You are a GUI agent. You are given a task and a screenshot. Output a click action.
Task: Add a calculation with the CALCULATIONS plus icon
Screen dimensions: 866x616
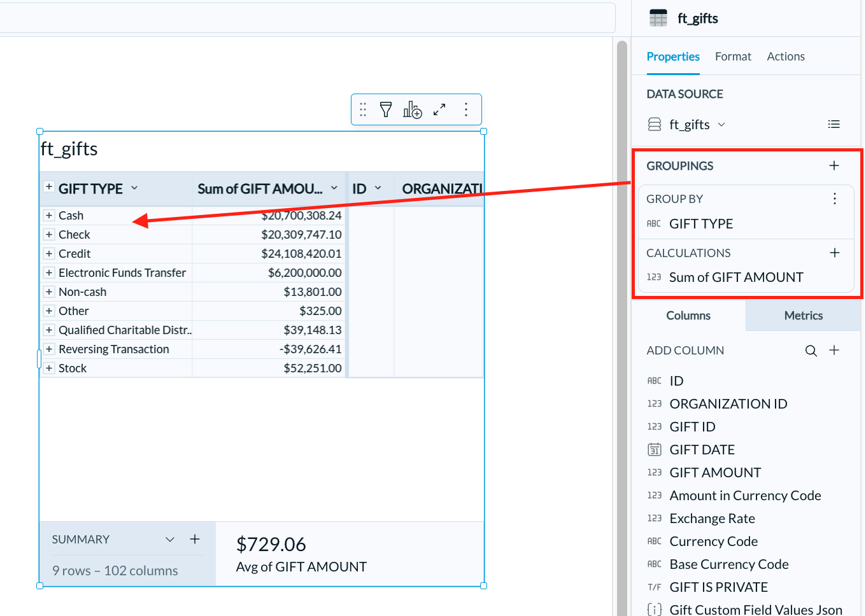point(834,253)
